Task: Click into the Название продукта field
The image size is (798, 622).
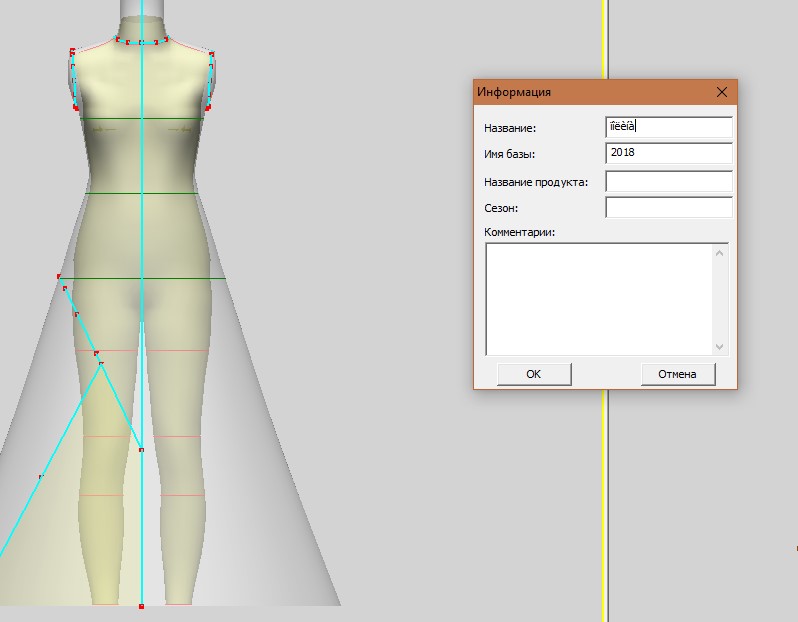Action: coord(668,182)
